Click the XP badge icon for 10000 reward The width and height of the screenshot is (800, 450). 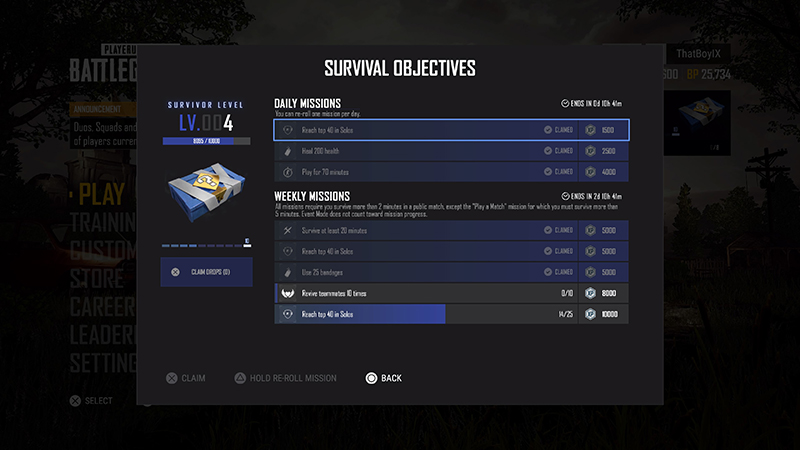590,314
